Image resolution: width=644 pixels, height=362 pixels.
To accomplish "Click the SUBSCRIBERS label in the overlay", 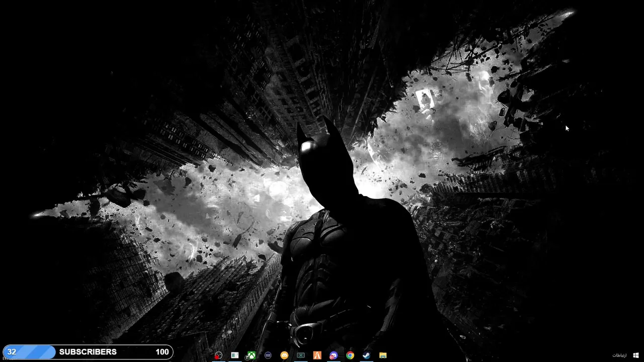I will [x=88, y=352].
